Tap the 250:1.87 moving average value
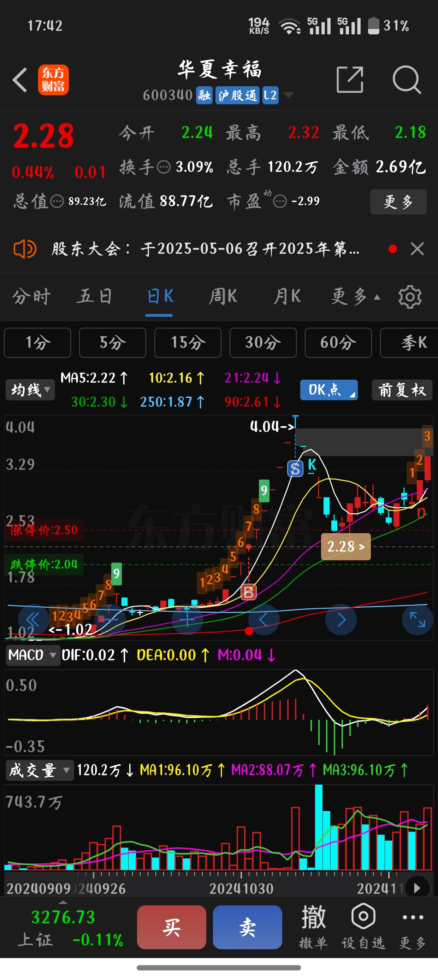The width and height of the screenshot is (438, 980). [x=172, y=402]
